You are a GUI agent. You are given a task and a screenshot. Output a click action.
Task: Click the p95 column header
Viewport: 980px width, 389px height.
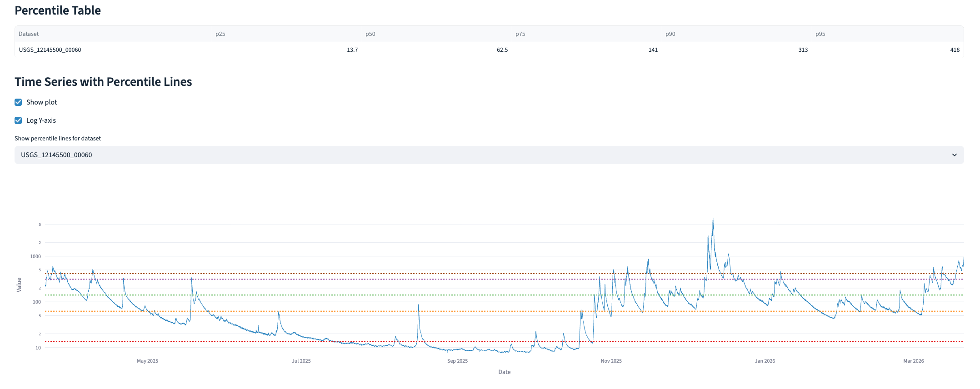click(x=888, y=34)
